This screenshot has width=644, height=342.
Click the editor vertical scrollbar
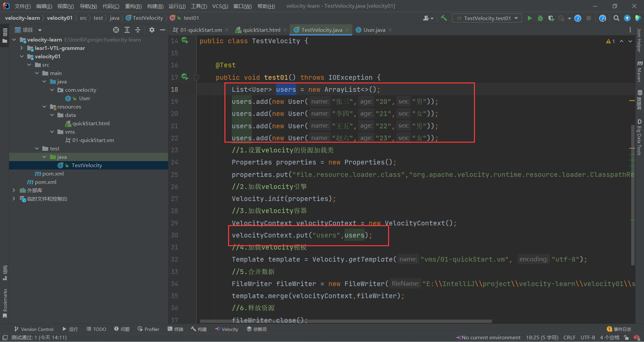633,194
